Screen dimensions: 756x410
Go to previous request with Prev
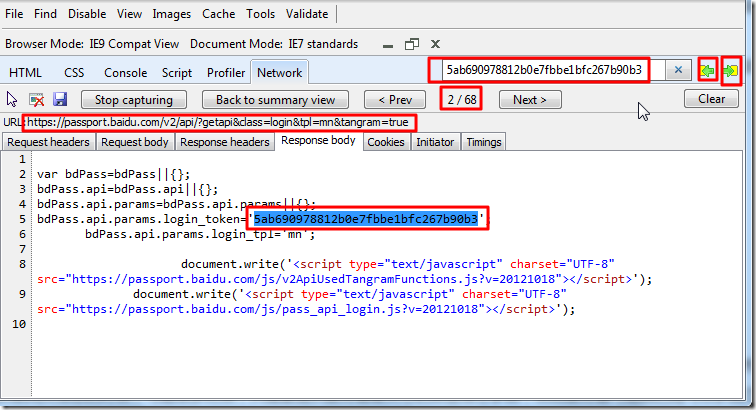[x=395, y=100]
